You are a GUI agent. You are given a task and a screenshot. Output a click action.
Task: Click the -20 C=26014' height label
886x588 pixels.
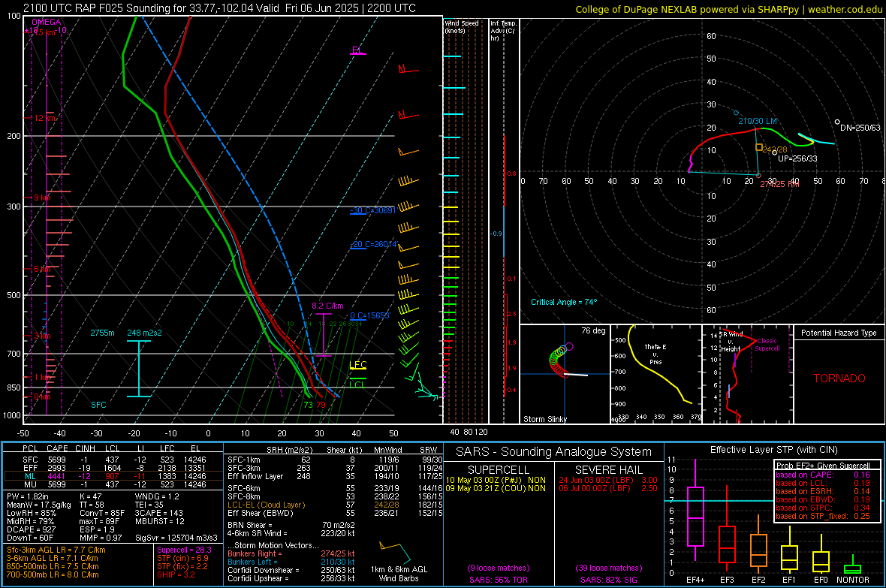pyautogui.click(x=374, y=244)
